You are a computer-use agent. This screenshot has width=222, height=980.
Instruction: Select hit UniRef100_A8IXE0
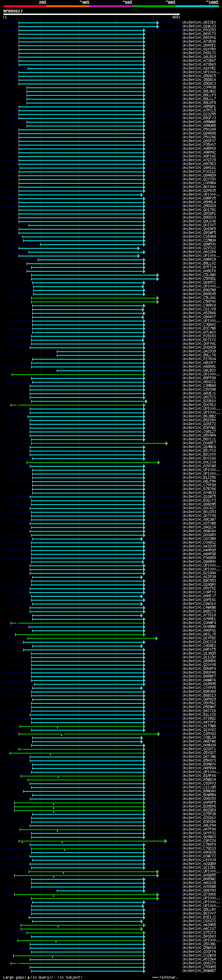[x=199, y=23]
